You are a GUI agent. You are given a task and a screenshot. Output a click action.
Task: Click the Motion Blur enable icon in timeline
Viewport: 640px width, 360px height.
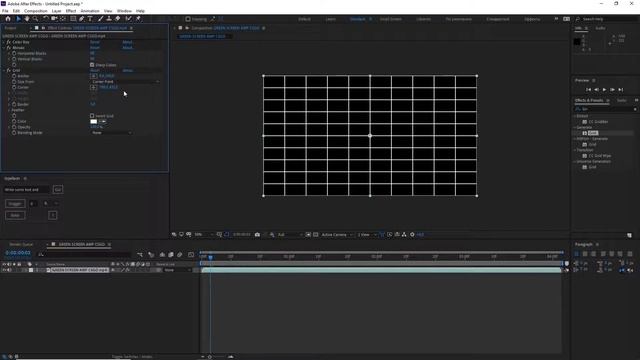pos(180,255)
